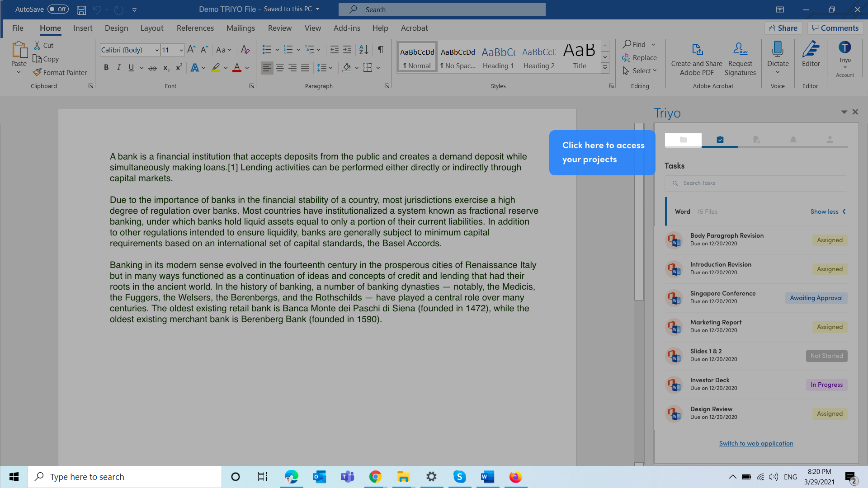868x488 pixels.
Task: Click the Shading paint bucket
Action: [347, 68]
